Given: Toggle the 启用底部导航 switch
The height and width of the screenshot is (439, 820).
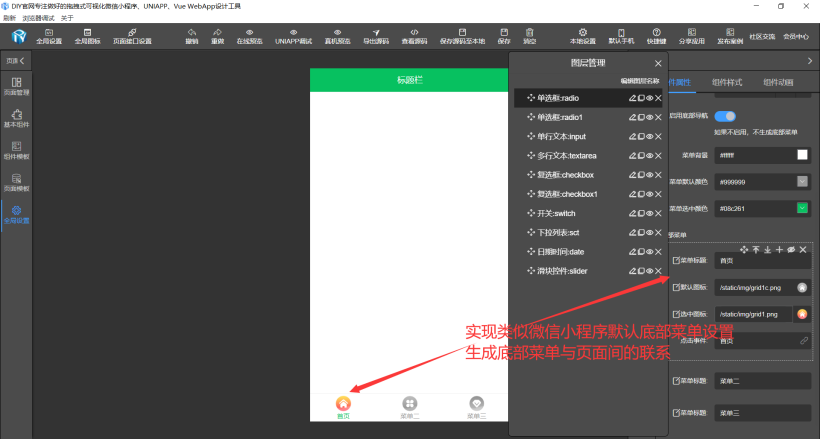Looking at the screenshot, I should 724,116.
